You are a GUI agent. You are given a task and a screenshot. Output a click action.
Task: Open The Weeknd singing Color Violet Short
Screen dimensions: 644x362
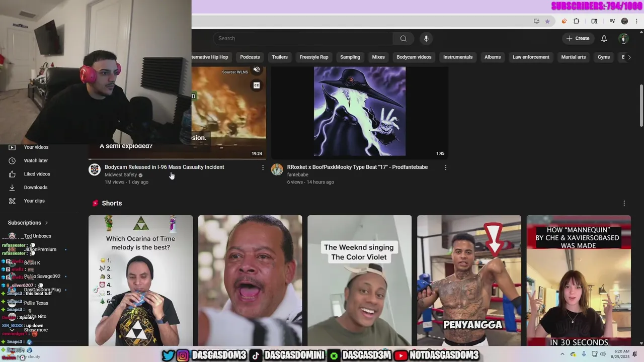(x=360, y=281)
